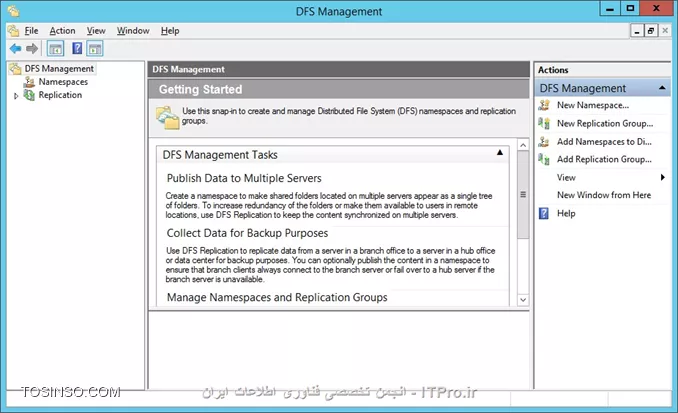
Task: Click Manage Namespaces and Replication Groups heading
Action: click(277, 298)
